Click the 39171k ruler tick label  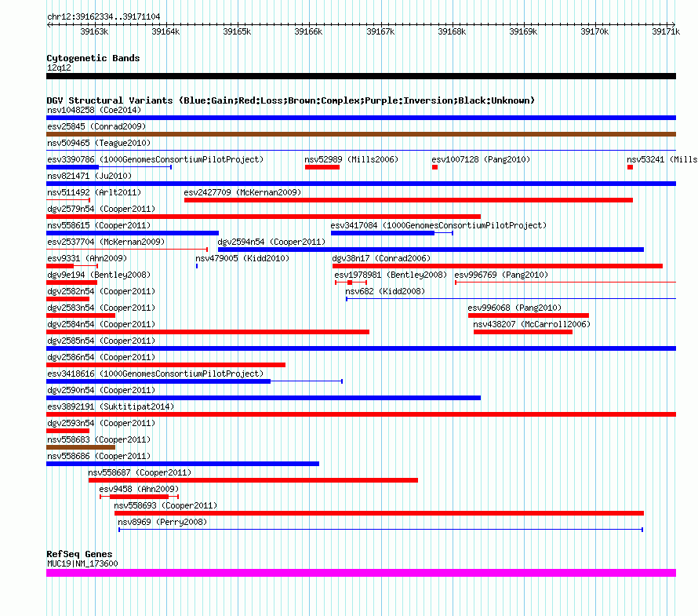tap(666, 31)
